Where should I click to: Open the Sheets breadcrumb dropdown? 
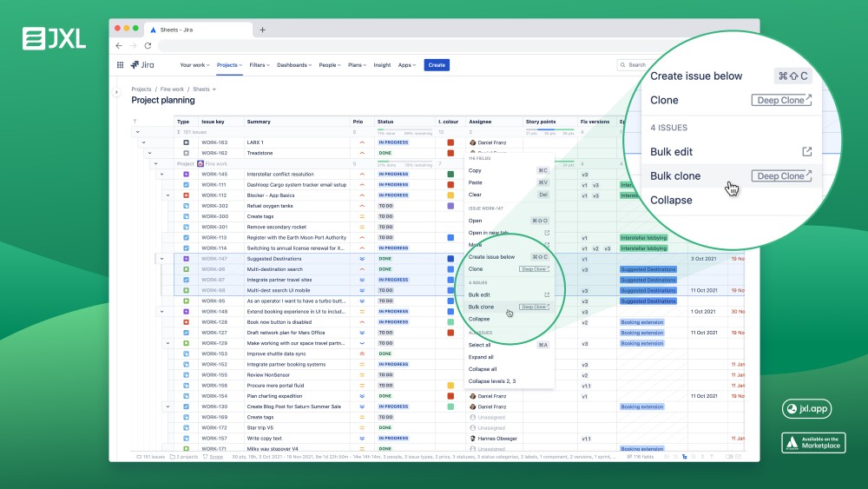[x=204, y=89]
